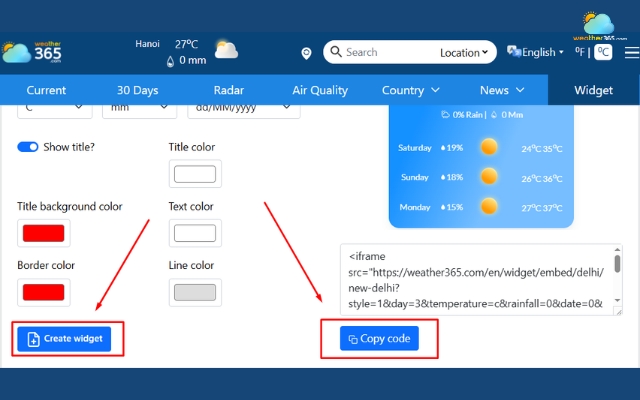This screenshot has height=400, width=640.
Task: Click the weather365 logo in header
Action: click(31, 52)
